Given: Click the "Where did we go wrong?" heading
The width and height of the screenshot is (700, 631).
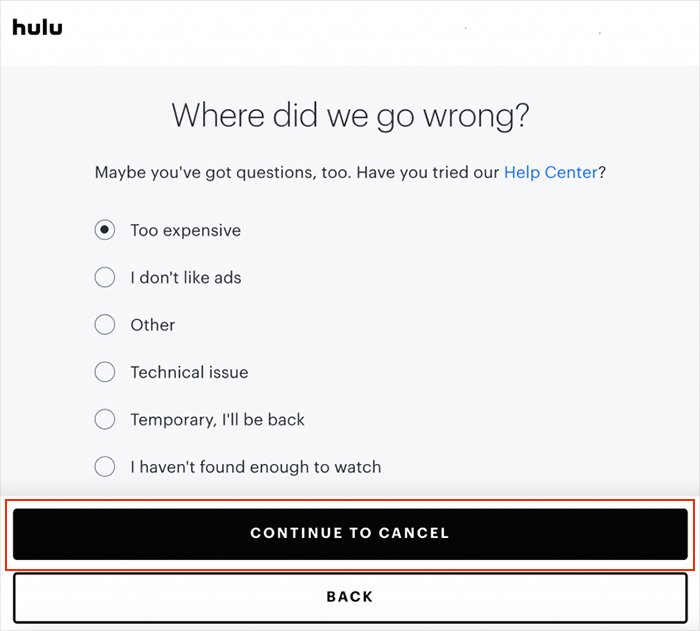Looking at the screenshot, I should pyautogui.click(x=350, y=116).
